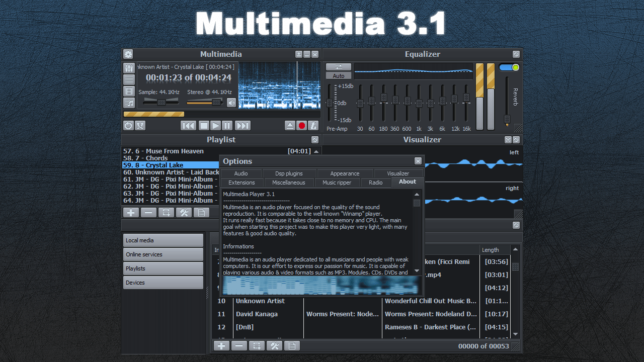644x362 pixels.
Task: Switch to the Visualizer tab in Options
Action: [398, 173]
